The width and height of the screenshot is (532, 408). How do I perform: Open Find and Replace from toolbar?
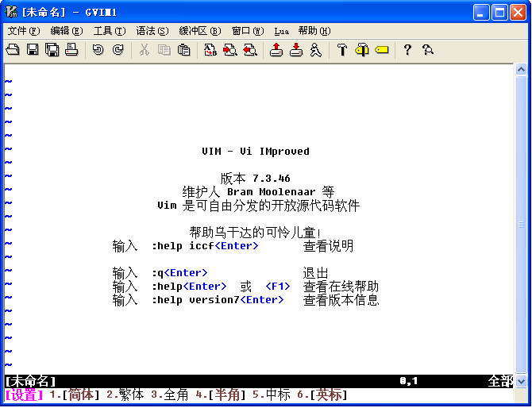coord(210,50)
